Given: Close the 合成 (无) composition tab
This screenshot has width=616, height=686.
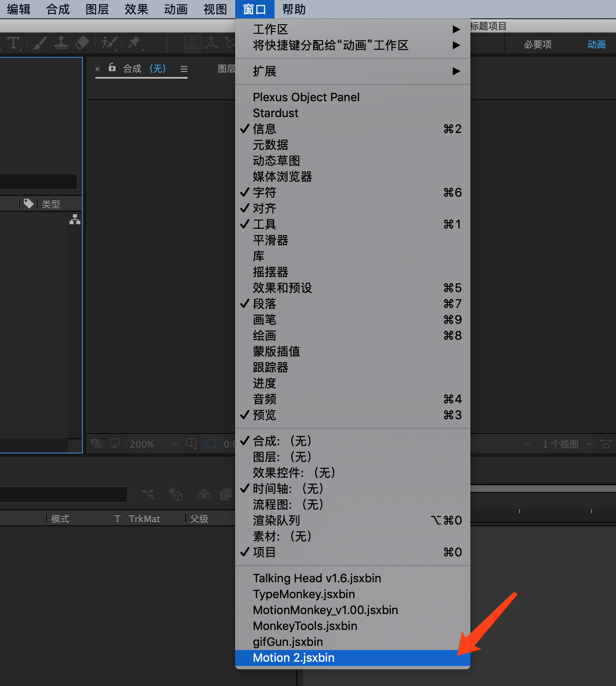Looking at the screenshot, I should (x=98, y=69).
